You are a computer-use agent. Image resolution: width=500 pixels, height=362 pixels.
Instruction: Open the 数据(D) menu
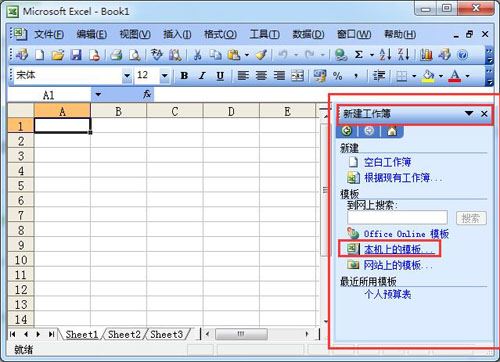(x=308, y=34)
